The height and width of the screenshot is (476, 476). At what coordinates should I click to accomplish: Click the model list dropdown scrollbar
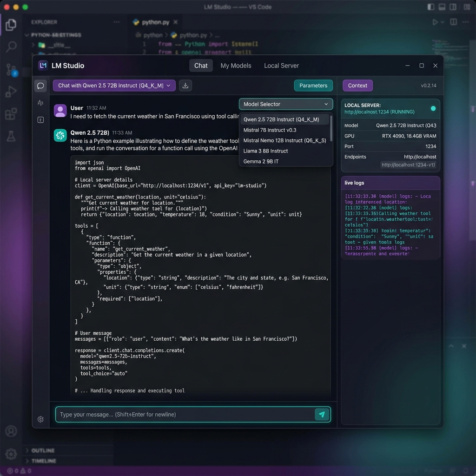click(x=331, y=129)
